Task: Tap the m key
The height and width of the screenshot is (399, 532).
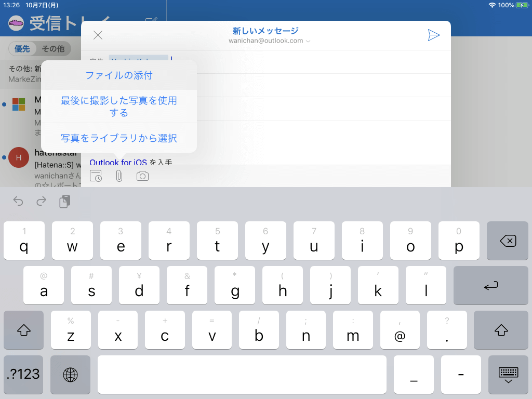Action: click(x=353, y=330)
